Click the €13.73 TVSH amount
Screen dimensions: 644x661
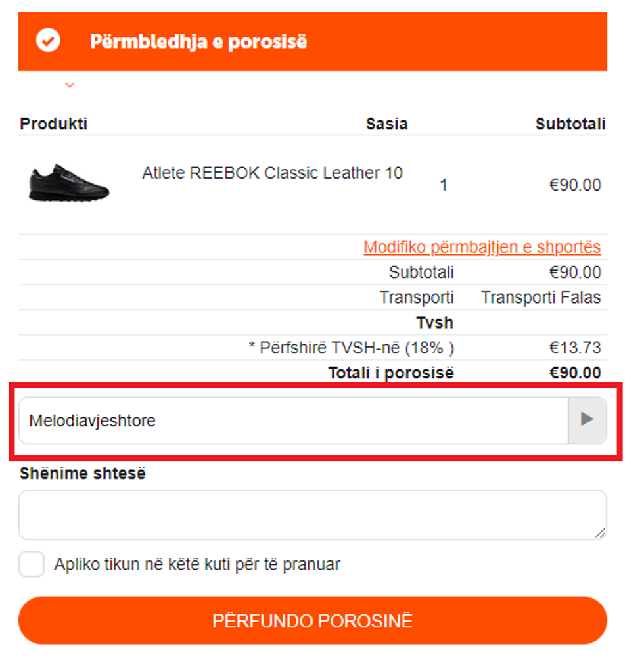tap(575, 348)
